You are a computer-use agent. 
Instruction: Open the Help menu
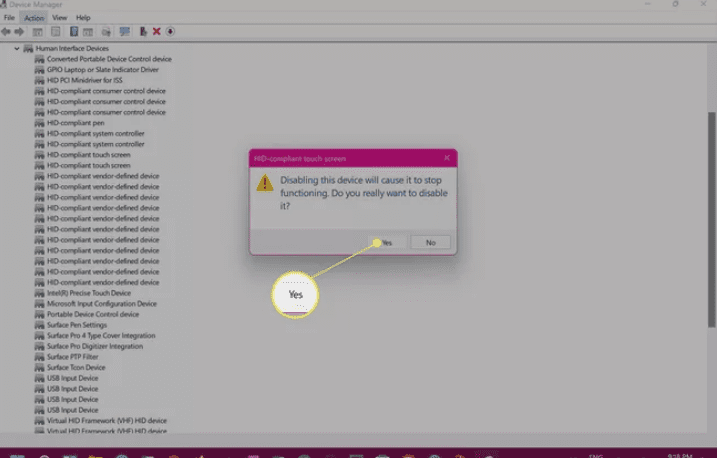point(83,18)
